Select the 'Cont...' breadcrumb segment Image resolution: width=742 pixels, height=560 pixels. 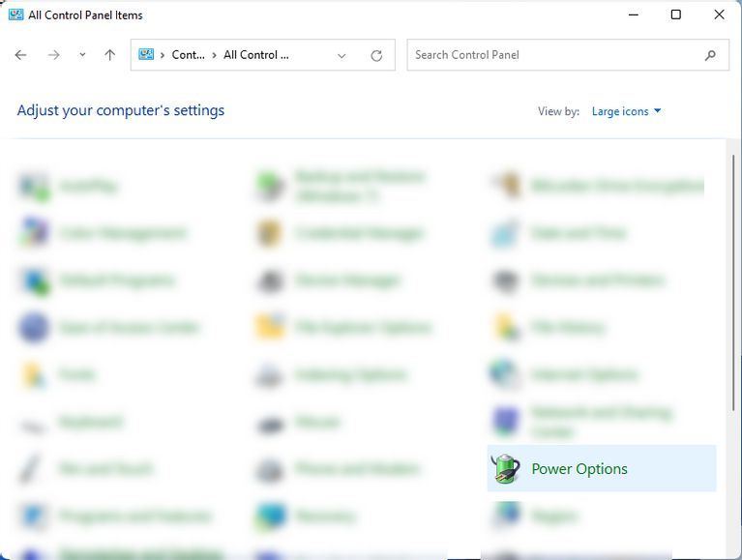coord(188,55)
